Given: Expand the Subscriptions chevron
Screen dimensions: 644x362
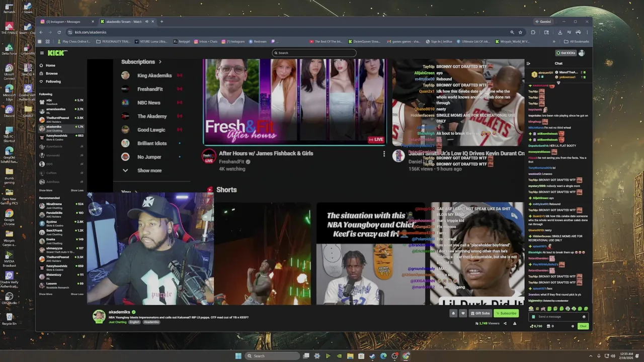Looking at the screenshot, I should [160, 62].
